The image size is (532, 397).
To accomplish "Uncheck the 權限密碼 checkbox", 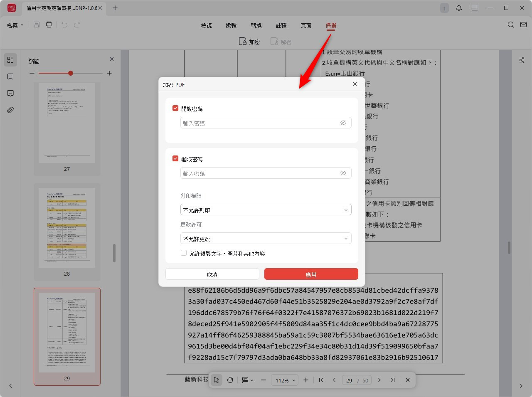I will pos(175,158).
